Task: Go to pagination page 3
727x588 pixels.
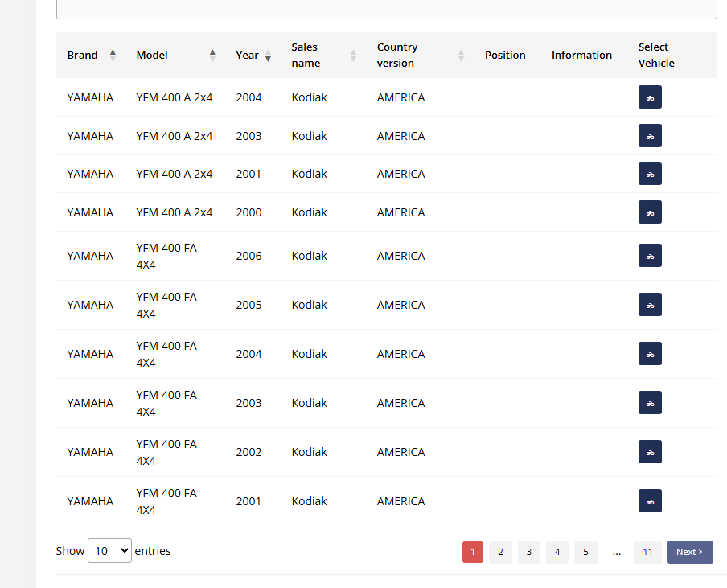Action: (x=528, y=552)
